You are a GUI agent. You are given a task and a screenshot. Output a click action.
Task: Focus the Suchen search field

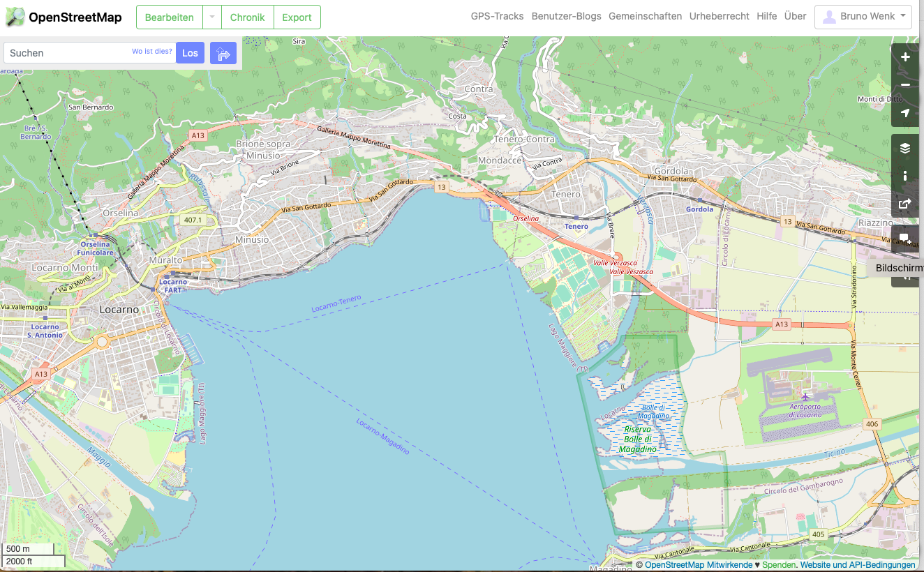(66, 53)
